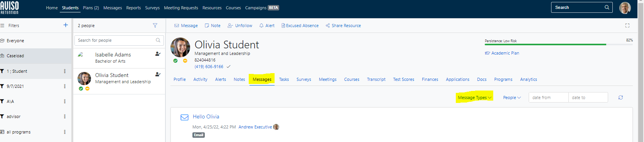Unfollow Olivia Student

(240, 26)
